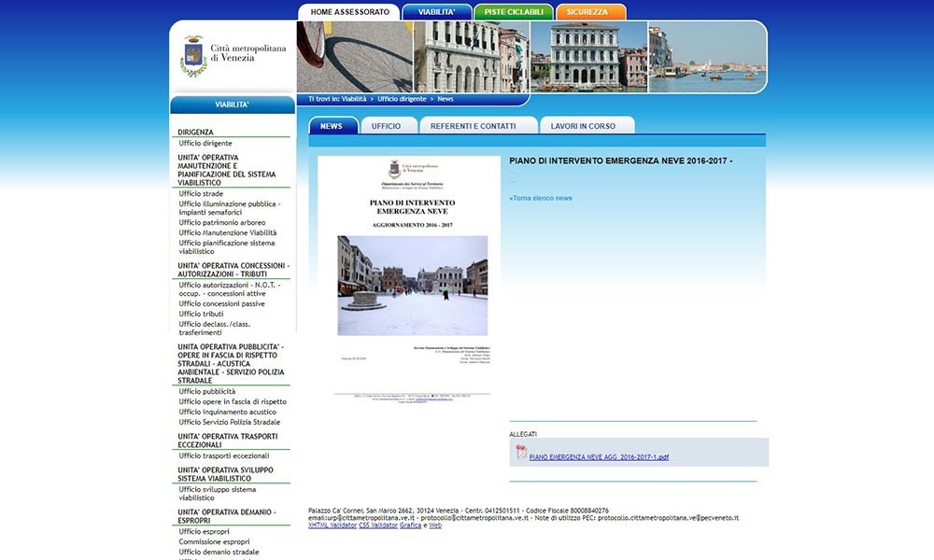
Task: Switch to the UFFICIO tab
Action: [x=389, y=126]
